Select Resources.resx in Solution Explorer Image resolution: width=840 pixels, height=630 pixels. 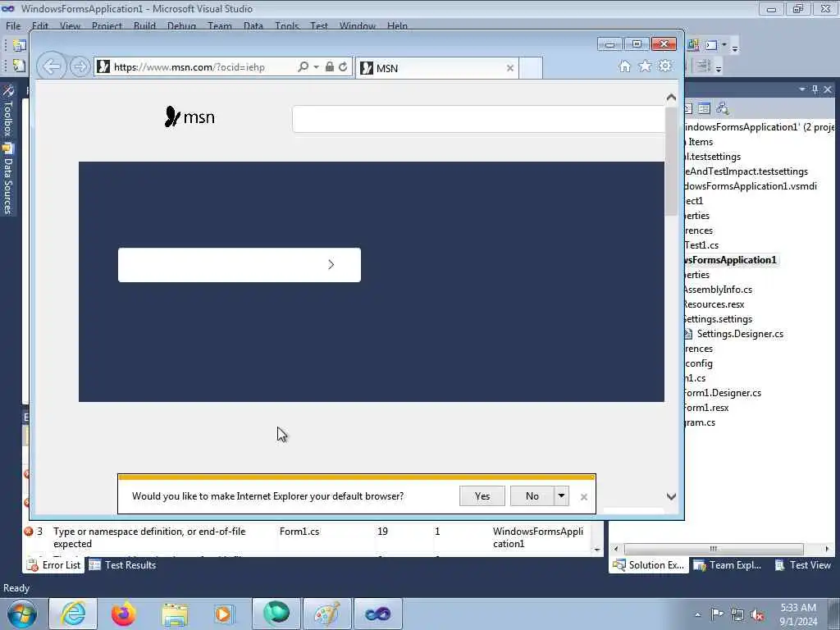tap(714, 304)
